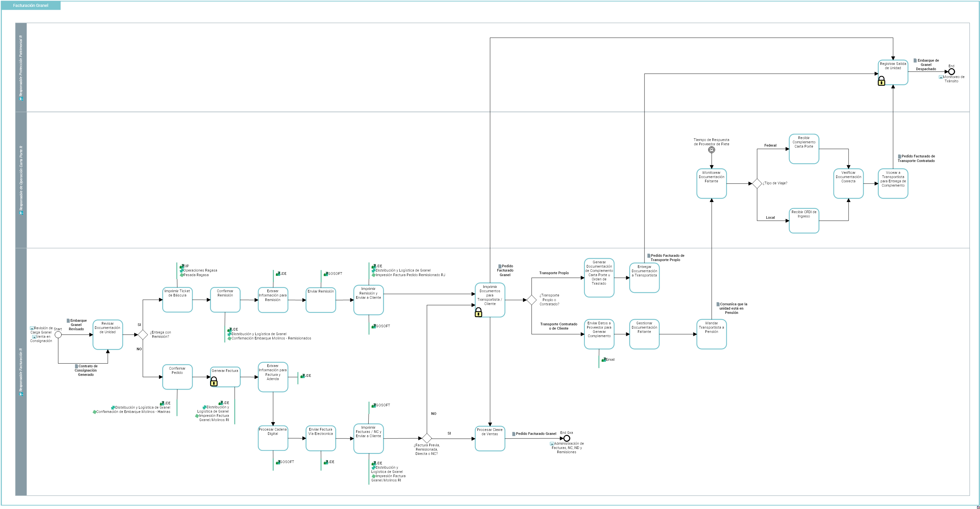980x509 pixels.
Task: Select the Responsable Protección Patrimonial R lane header
Action: click(x=21, y=67)
